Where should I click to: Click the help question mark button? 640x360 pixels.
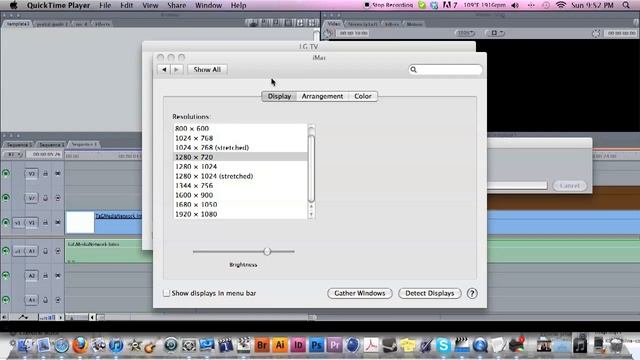[472, 293]
